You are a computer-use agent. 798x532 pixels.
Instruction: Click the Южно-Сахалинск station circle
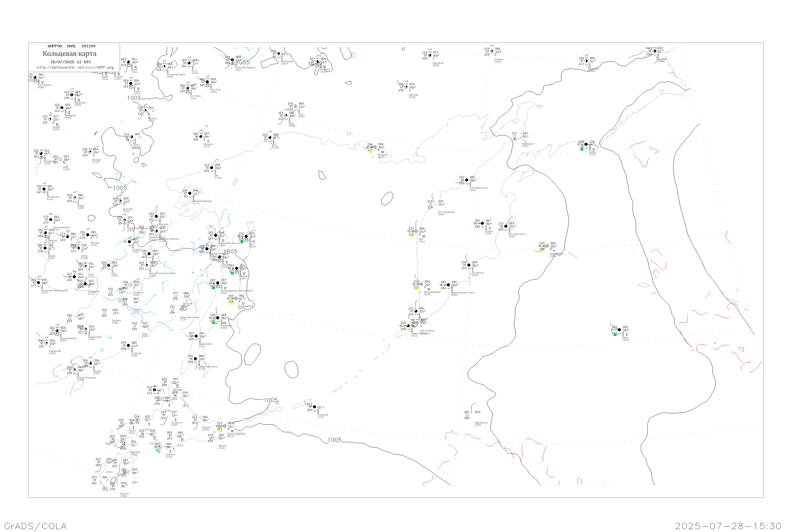[196, 359]
